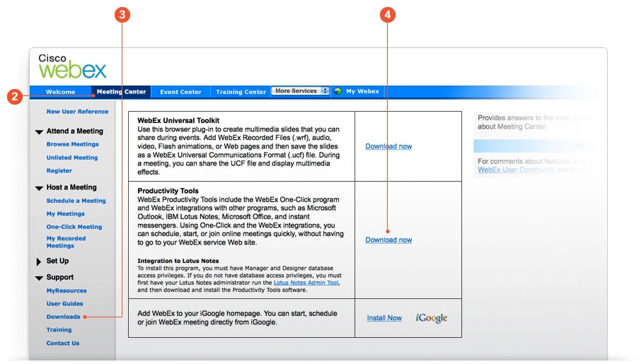
Task: Click the Attend a Meeting heading text
Action: (74, 131)
